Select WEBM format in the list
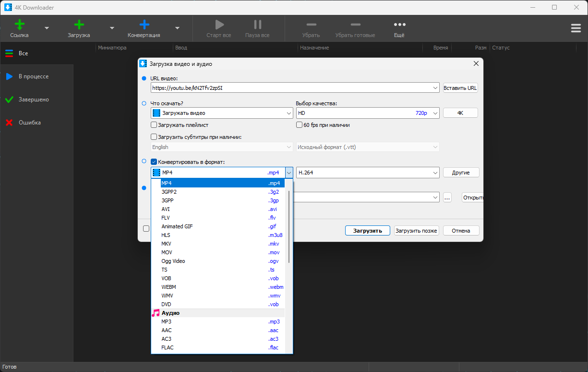588x372 pixels. (218, 287)
